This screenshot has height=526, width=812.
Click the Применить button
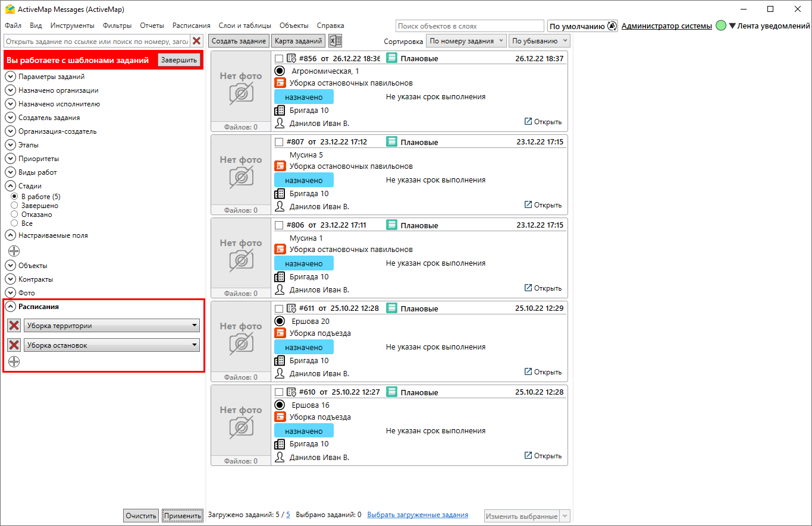click(x=183, y=516)
